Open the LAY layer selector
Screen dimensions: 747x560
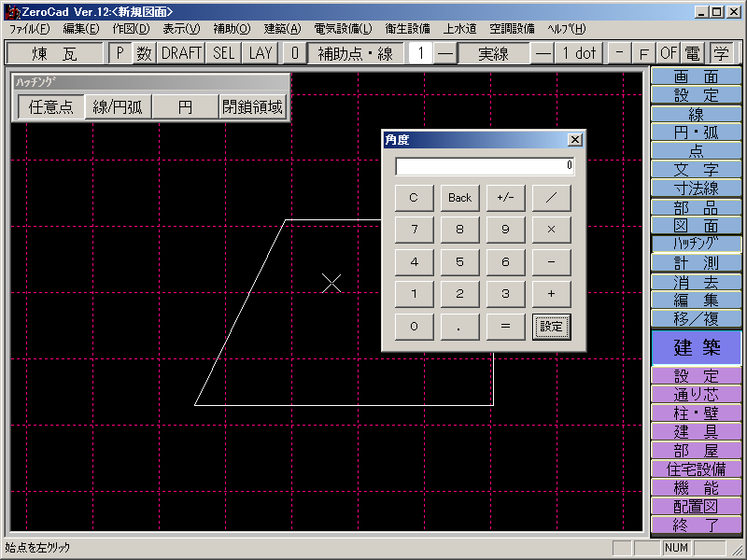(x=261, y=53)
